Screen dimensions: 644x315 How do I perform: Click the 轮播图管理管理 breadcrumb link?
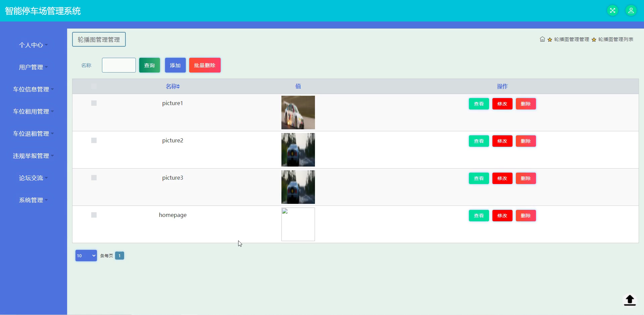572,39
